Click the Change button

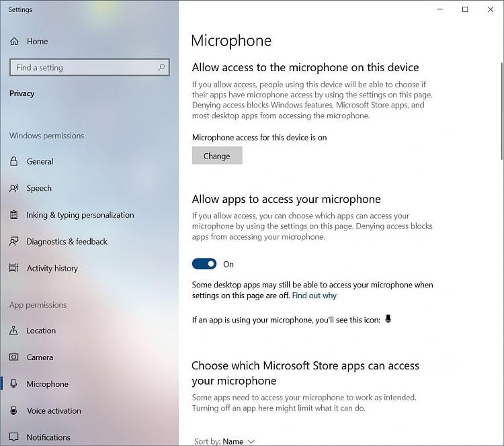217,156
